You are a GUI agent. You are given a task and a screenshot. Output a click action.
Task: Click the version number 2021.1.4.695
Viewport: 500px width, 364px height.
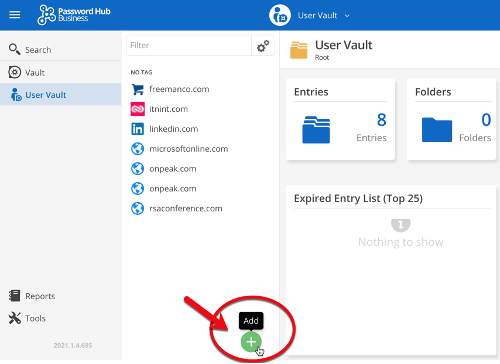[x=73, y=345]
